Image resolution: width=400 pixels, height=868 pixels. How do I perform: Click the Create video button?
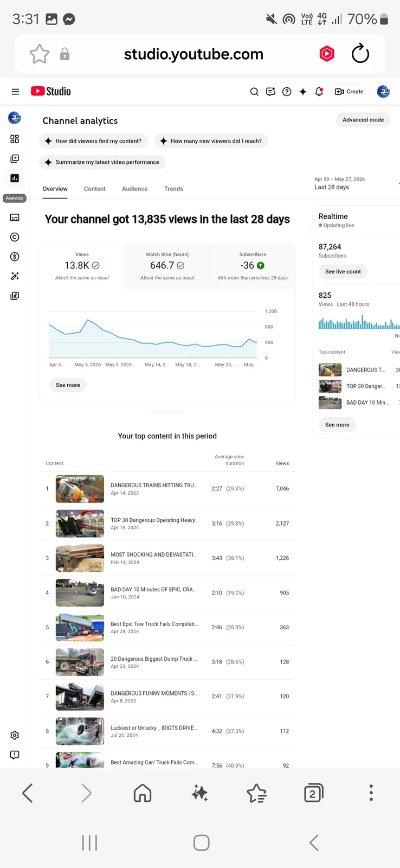(350, 92)
